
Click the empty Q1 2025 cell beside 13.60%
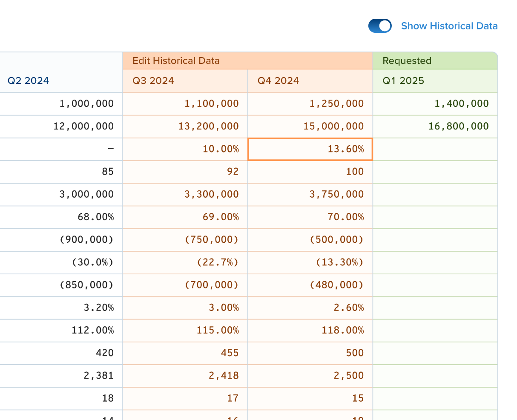click(435, 149)
